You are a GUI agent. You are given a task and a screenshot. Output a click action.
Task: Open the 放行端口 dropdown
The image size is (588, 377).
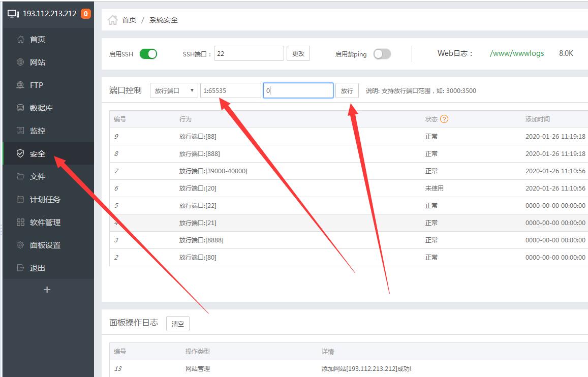(x=174, y=91)
